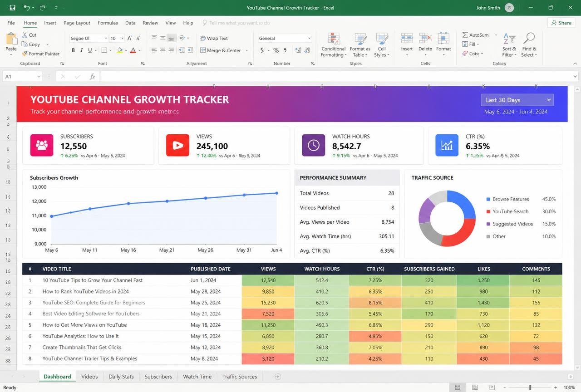Viewport: 581px width, 392px height.
Task: Open the Traffic Sources sheet tab
Action: (x=240, y=377)
